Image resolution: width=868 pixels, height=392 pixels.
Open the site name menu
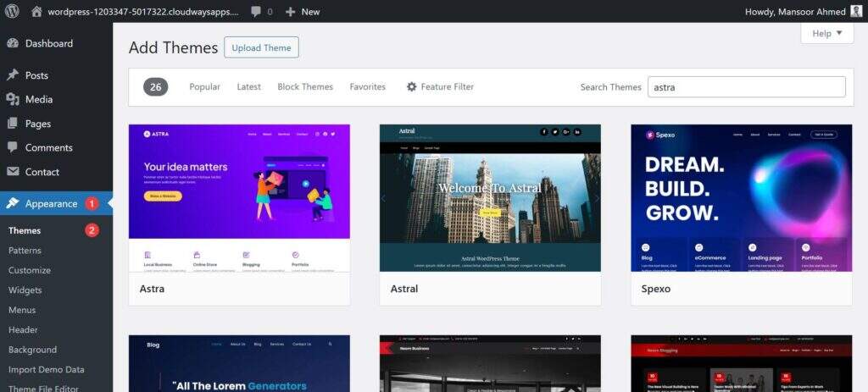tap(136, 12)
